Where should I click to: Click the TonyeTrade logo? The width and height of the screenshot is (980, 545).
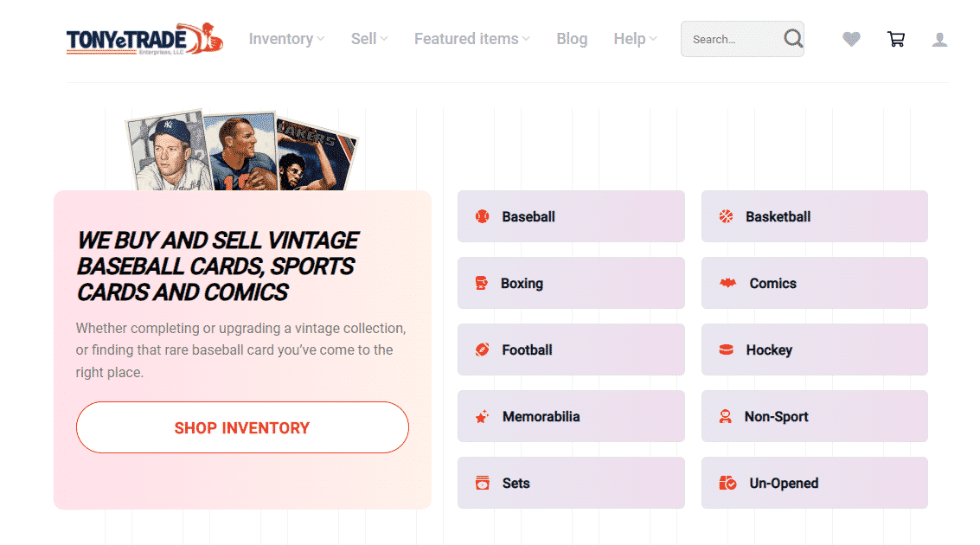pyautogui.click(x=144, y=41)
